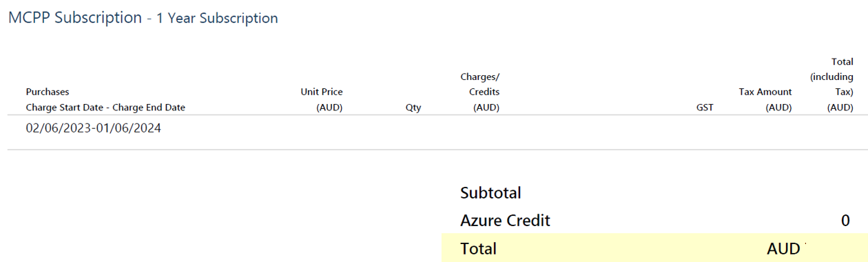The width and height of the screenshot is (868, 262).
Task: Click the (AUD) text beneath Unit Price
Action: [x=329, y=108]
